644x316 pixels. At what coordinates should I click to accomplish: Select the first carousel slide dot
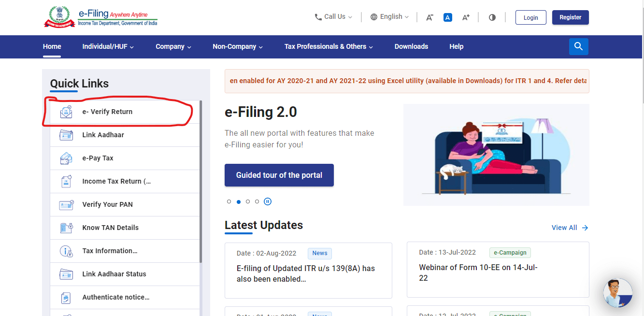coord(229,201)
